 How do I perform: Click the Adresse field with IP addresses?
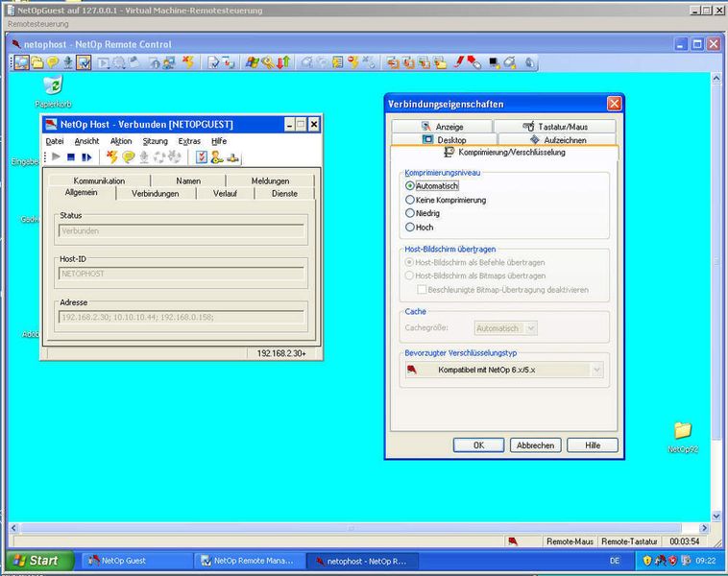point(182,317)
